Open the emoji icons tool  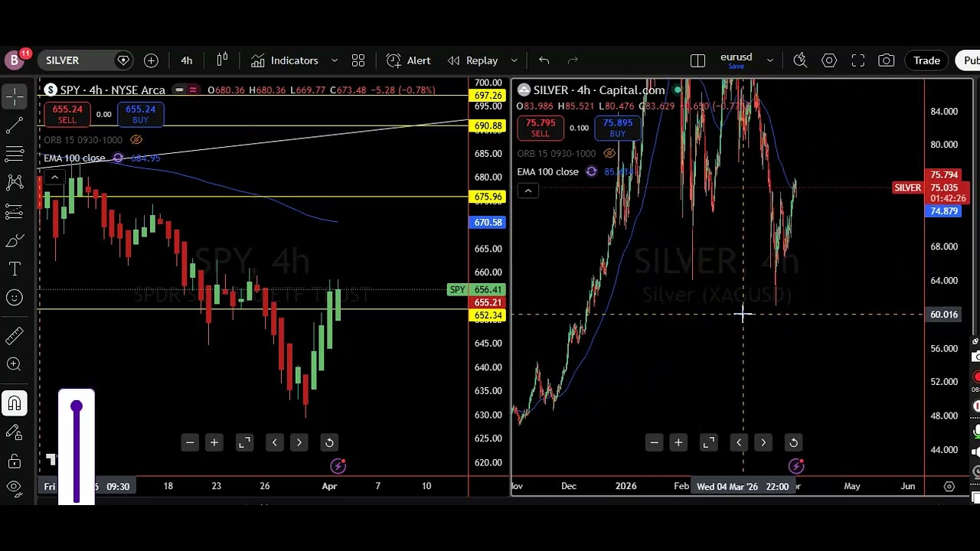[x=15, y=298]
